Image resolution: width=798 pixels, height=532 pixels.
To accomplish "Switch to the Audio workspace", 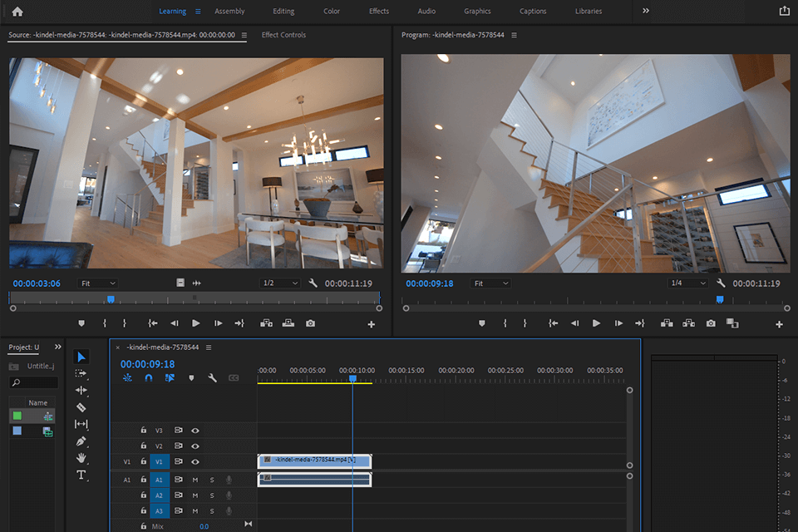I will click(426, 11).
